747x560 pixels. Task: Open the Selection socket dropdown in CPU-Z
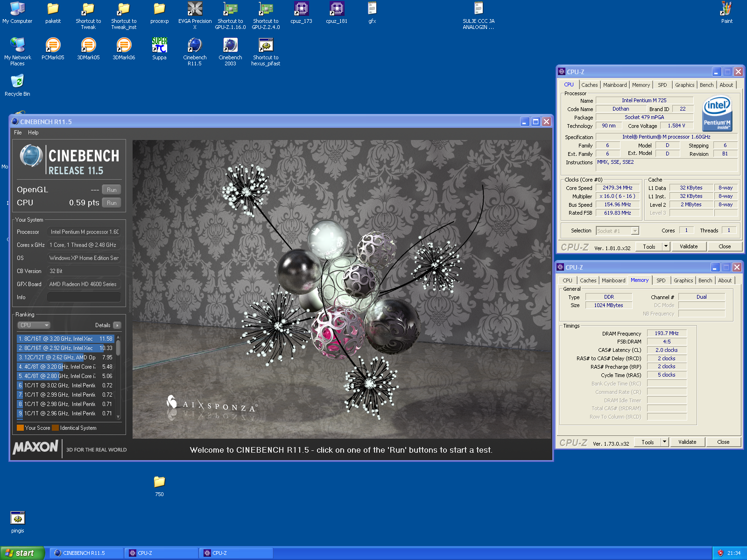tap(617, 231)
